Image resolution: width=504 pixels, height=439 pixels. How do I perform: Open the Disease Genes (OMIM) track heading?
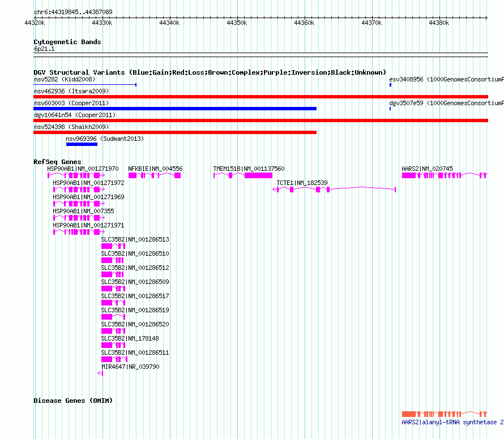tap(73, 401)
